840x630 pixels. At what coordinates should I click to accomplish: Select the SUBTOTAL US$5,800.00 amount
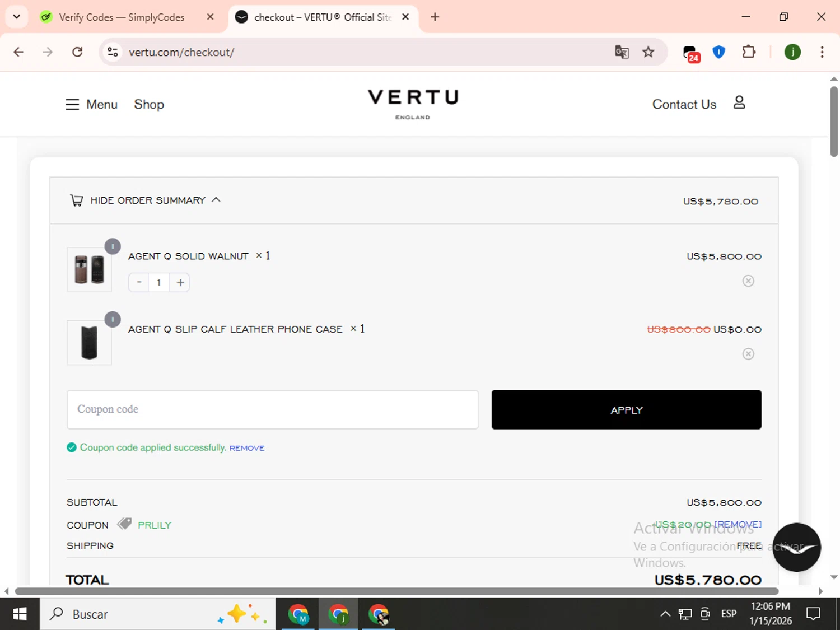coord(724,503)
